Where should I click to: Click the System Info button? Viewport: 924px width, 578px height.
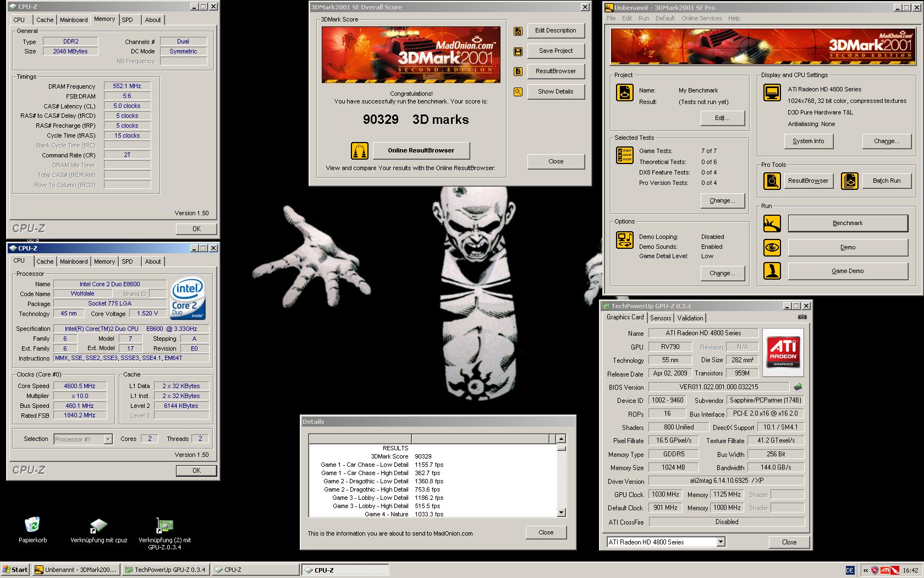[x=808, y=141]
